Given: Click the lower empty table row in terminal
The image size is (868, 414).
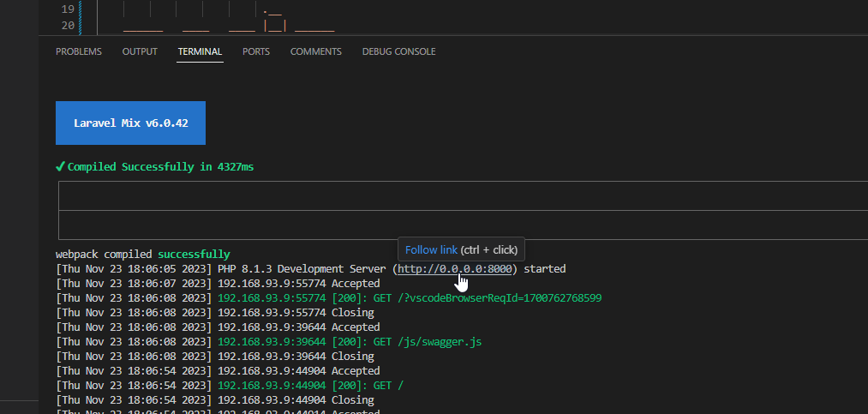Looking at the screenshot, I should (463, 225).
